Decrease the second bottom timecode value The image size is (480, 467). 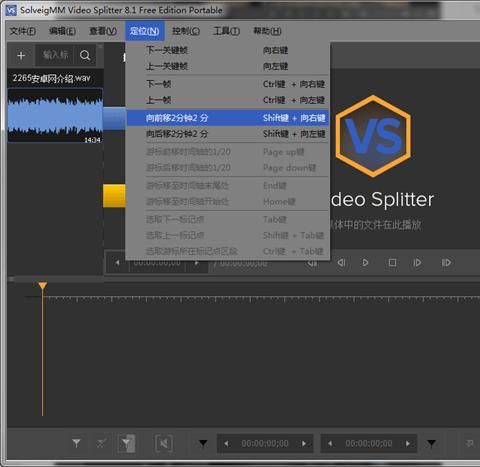[x=330, y=443]
